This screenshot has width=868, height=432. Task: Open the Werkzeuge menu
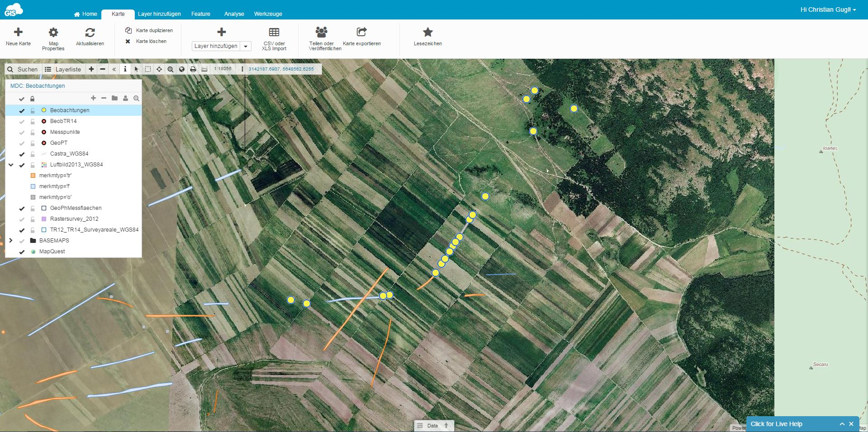pos(268,14)
